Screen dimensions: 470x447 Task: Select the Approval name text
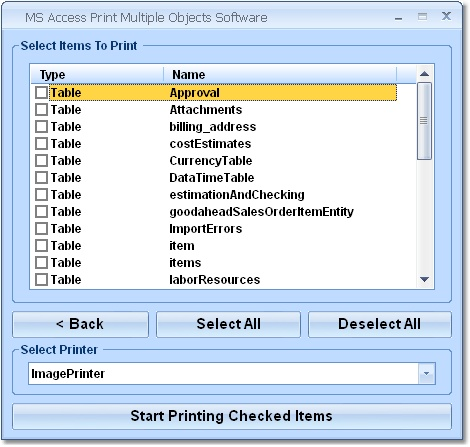click(x=195, y=93)
